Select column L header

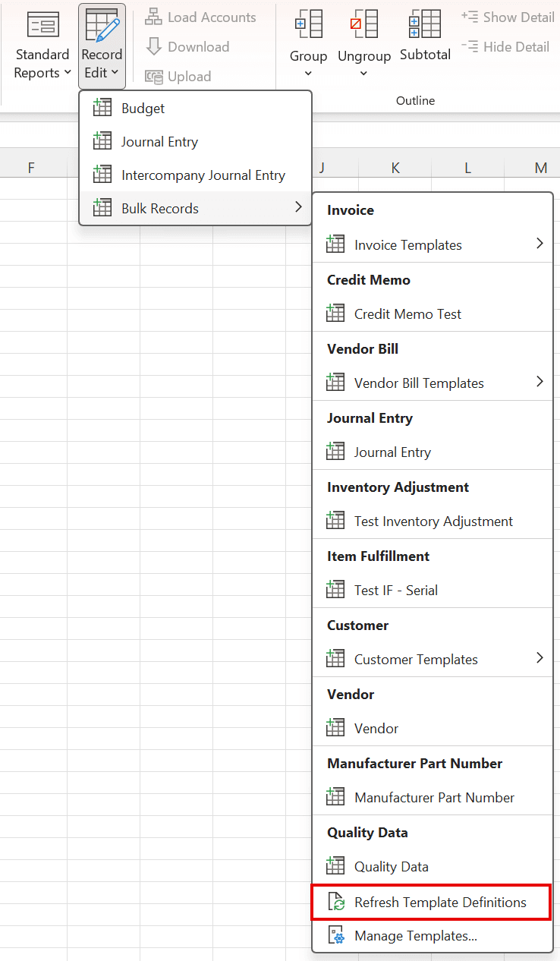coord(467,168)
